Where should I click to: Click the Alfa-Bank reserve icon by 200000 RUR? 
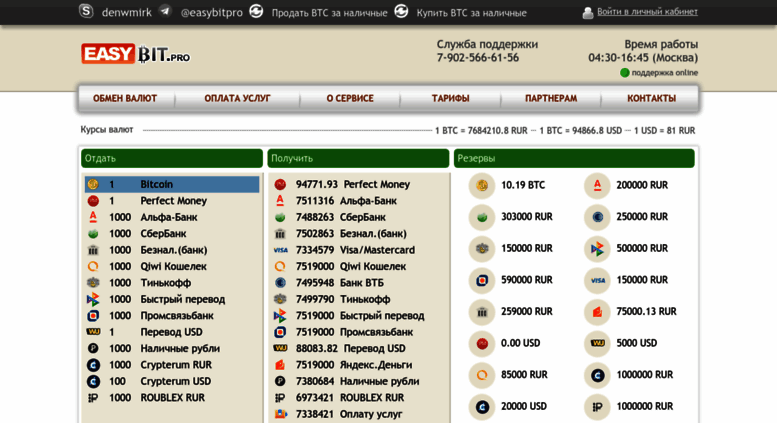tap(597, 185)
